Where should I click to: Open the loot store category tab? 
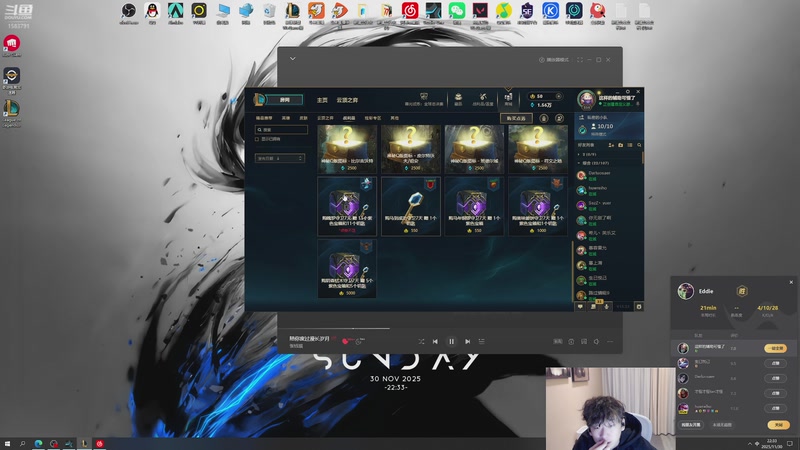point(349,118)
